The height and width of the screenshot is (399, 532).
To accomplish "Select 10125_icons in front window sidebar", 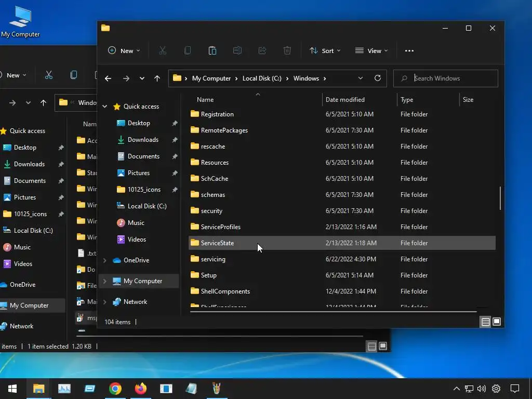I will (144, 190).
